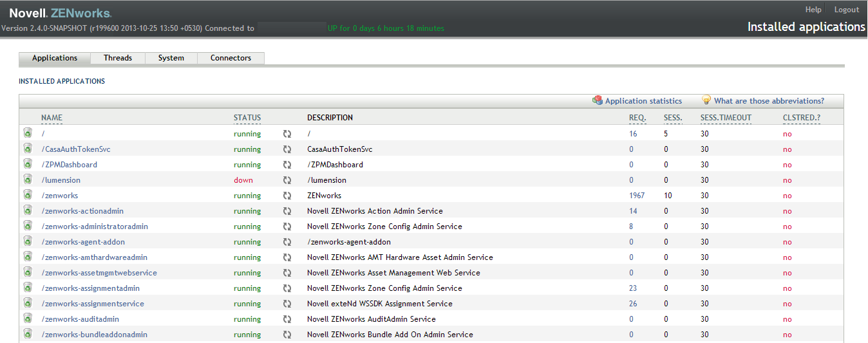Open /zenworks-agent-addon application link
868x343 pixels.
83,242
